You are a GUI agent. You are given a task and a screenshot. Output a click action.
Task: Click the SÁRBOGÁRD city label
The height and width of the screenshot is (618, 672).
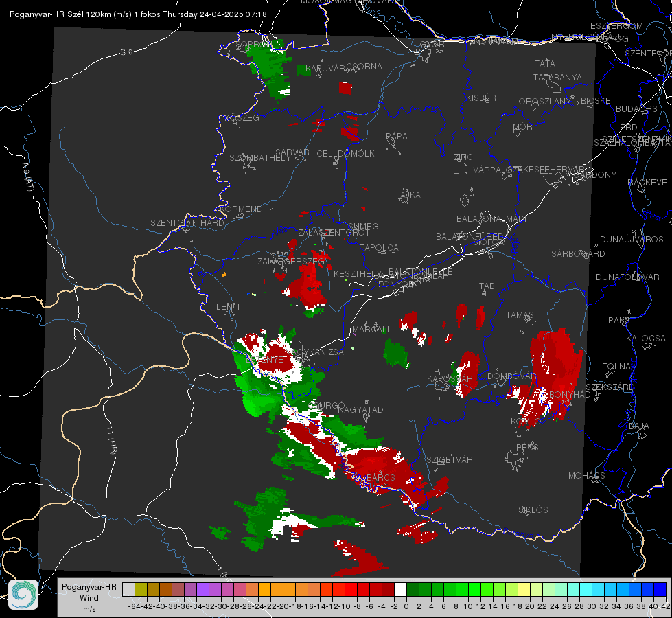click(x=578, y=254)
